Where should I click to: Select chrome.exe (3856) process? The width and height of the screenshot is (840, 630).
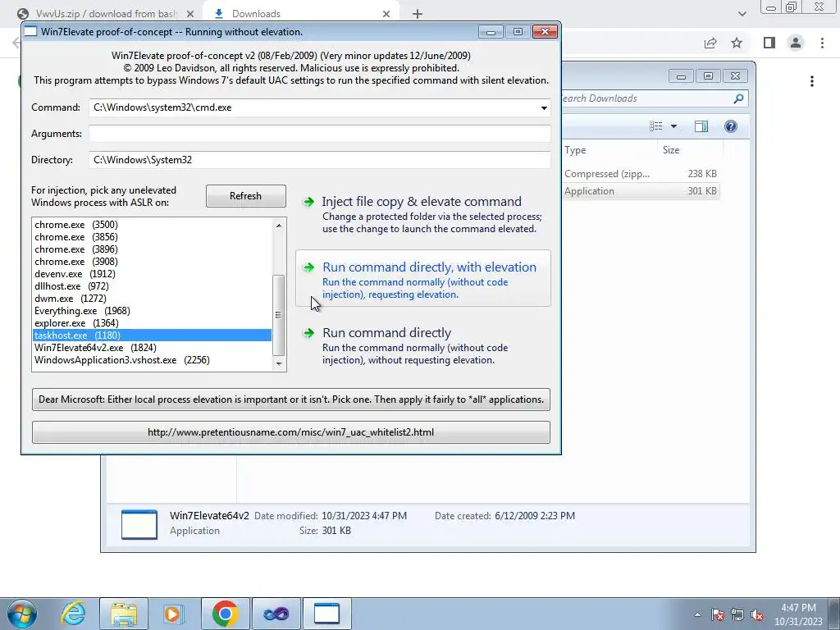pos(152,237)
